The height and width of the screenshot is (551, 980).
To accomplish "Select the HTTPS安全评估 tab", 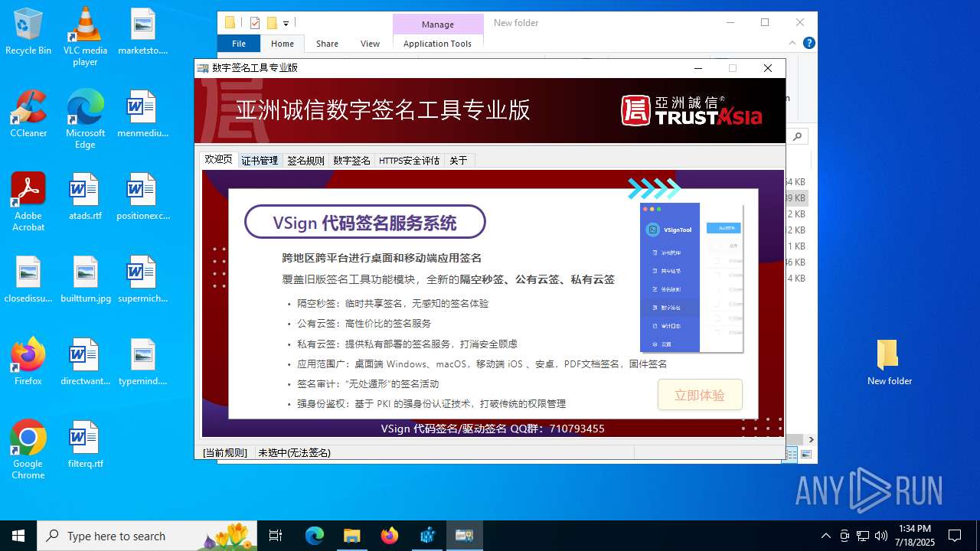I will click(409, 161).
